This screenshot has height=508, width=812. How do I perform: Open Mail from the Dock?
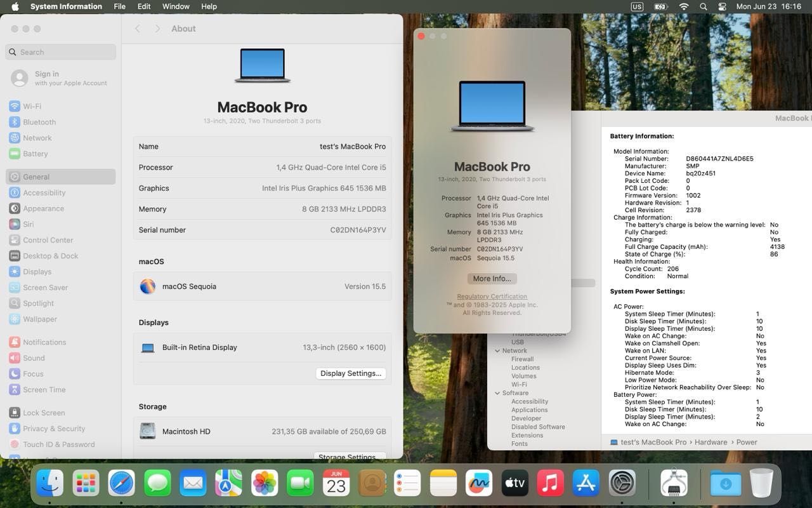pos(193,483)
